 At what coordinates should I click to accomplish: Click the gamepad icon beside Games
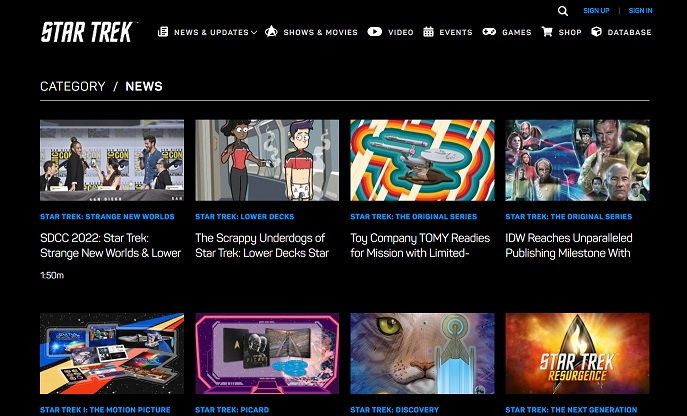point(489,32)
